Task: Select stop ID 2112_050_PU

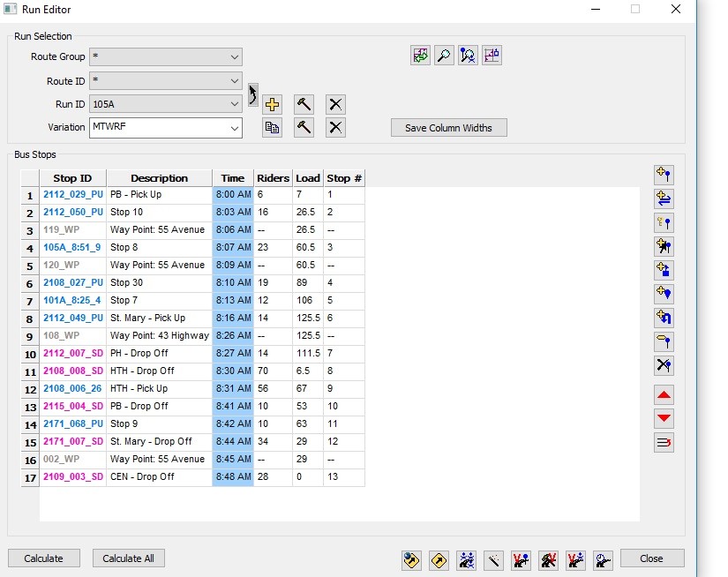Action: pyautogui.click(x=73, y=212)
